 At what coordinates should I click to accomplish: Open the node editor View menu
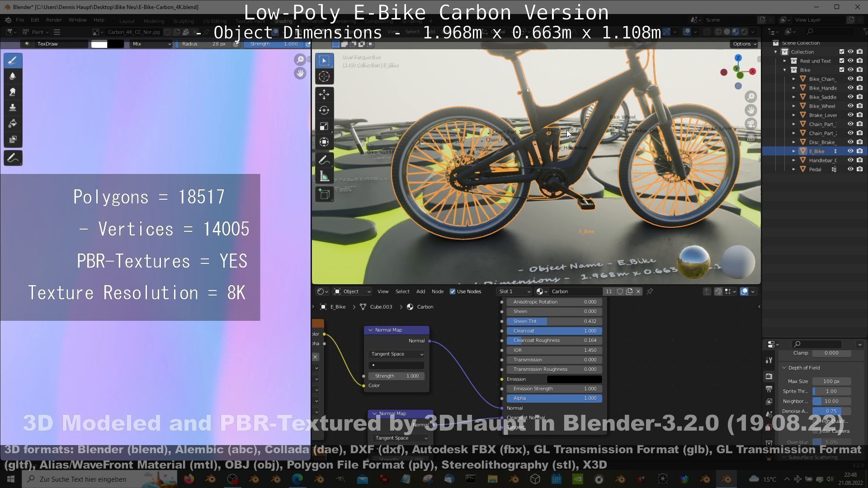tap(383, 291)
